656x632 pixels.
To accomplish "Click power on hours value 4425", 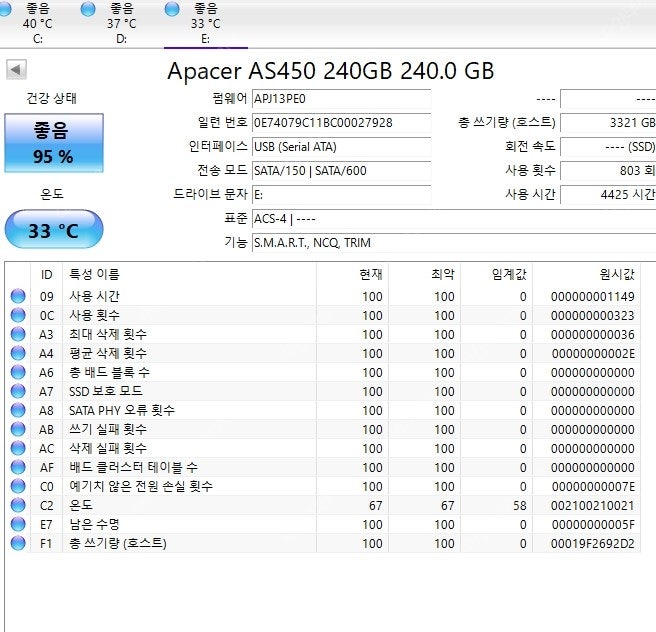I will 608,194.
